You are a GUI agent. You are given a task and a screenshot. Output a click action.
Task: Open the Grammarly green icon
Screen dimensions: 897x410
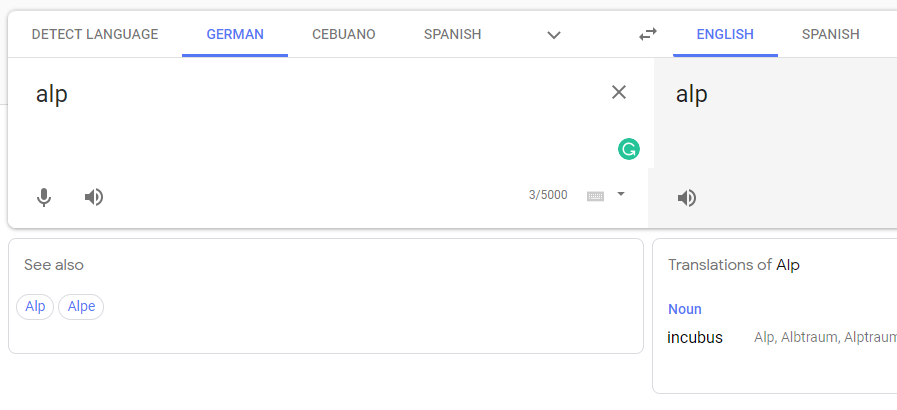(x=629, y=149)
